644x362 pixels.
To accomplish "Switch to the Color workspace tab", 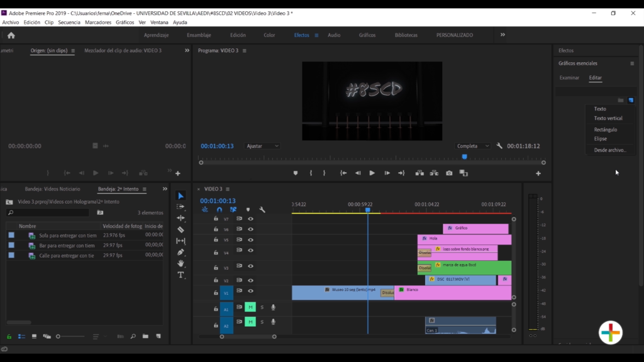I will tap(269, 35).
